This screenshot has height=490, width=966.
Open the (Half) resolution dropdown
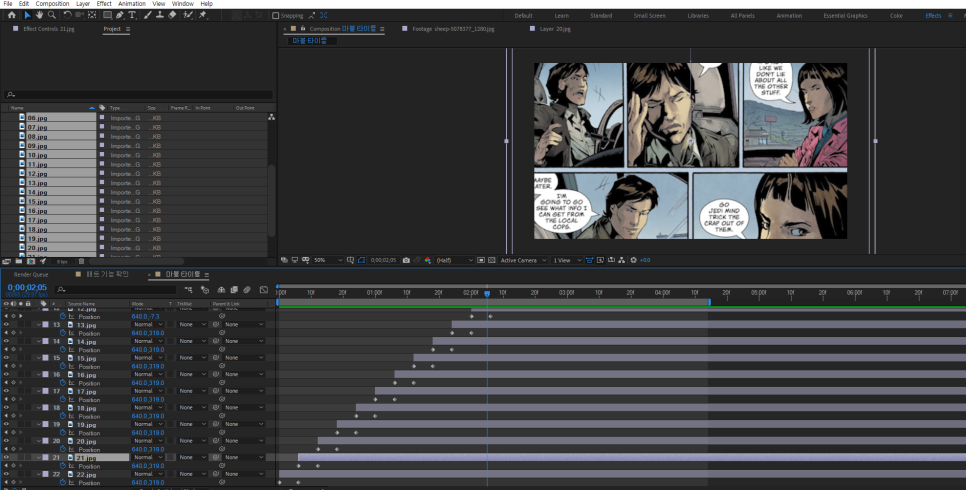[455, 260]
